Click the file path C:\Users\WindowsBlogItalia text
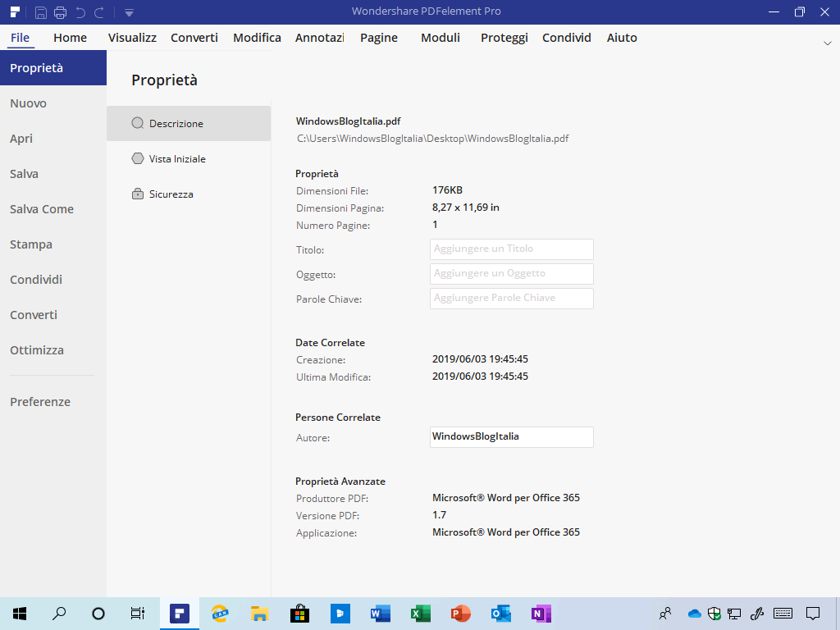Viewport: 840px width, 630px height. click(433, 139)
